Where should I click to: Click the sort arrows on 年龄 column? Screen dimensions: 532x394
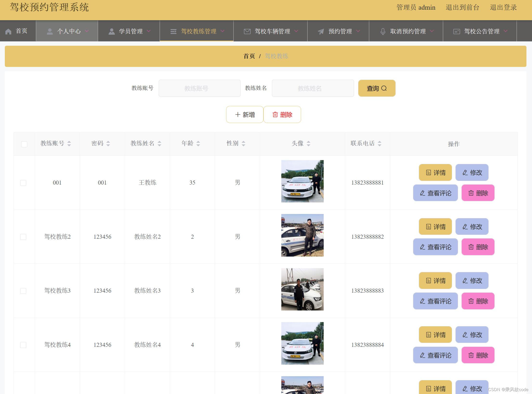pyautogui.click(x=198, y=144)
